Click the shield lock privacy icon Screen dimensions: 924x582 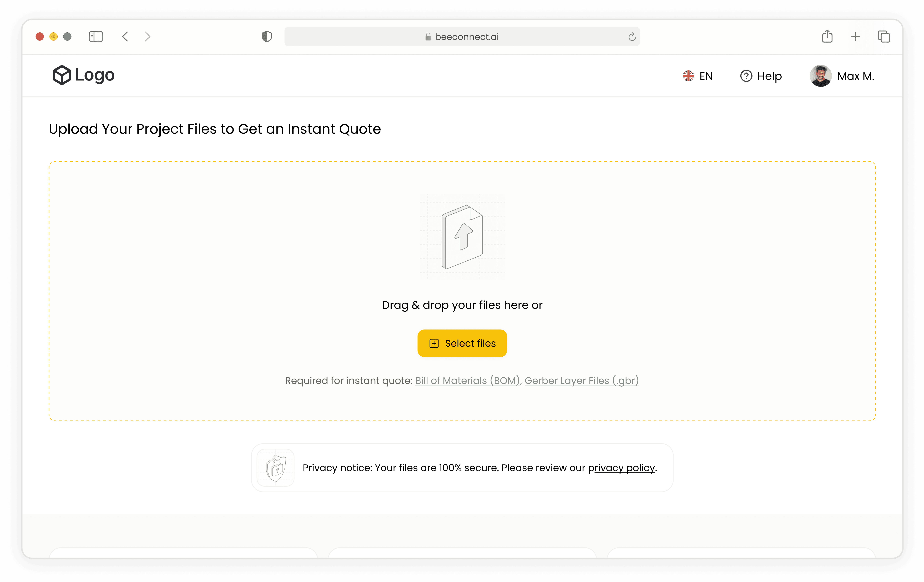(x=276, y=468)
